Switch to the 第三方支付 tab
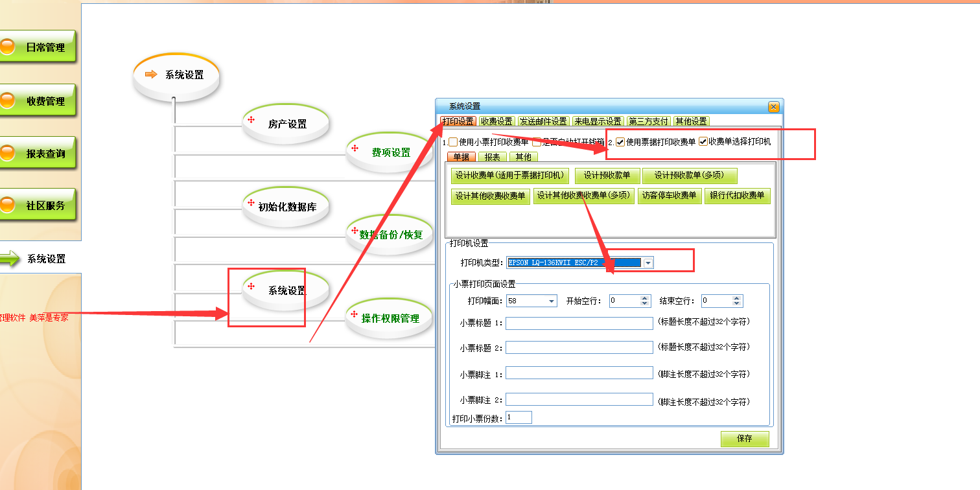The image size is (980, 490). pos(648,121)
